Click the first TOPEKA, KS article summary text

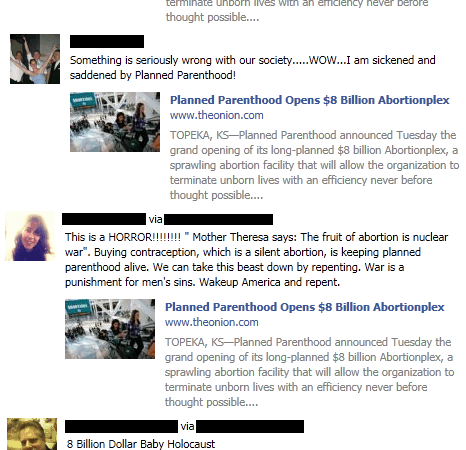click(314, 165)
